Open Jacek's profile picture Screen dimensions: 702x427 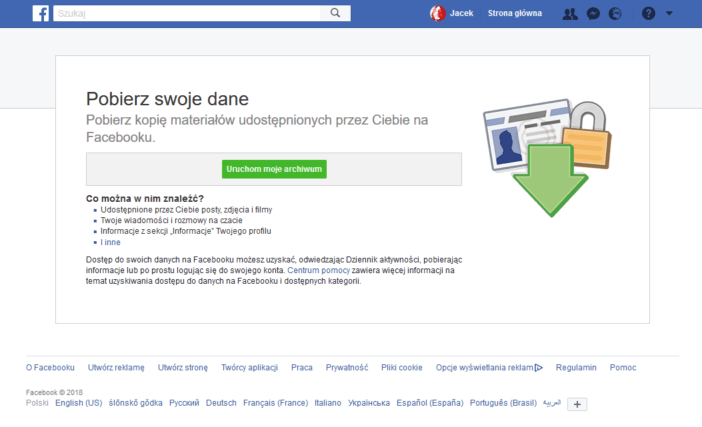click(437, 13)
